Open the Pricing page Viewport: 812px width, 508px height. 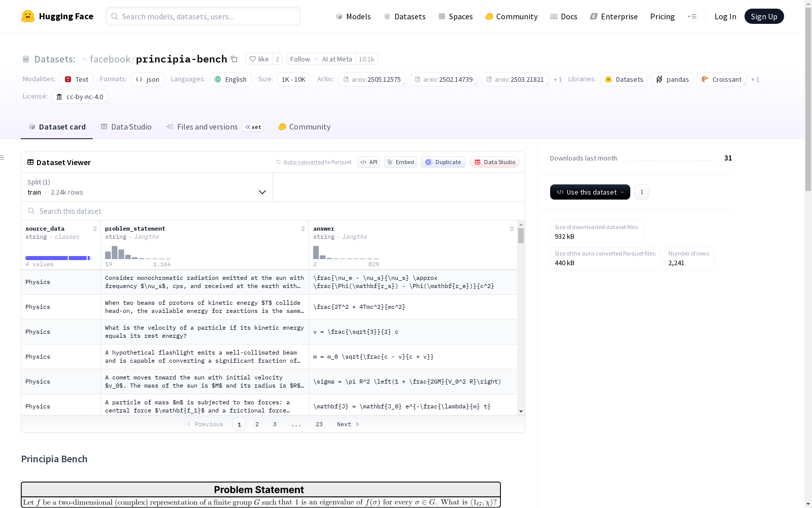pos(662,16)
